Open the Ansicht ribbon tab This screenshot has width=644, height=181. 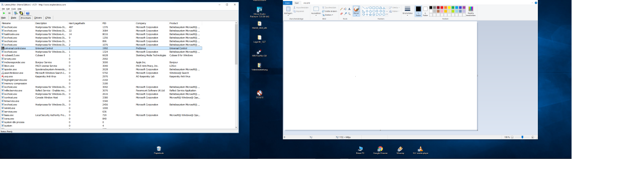tap(306, 3)
